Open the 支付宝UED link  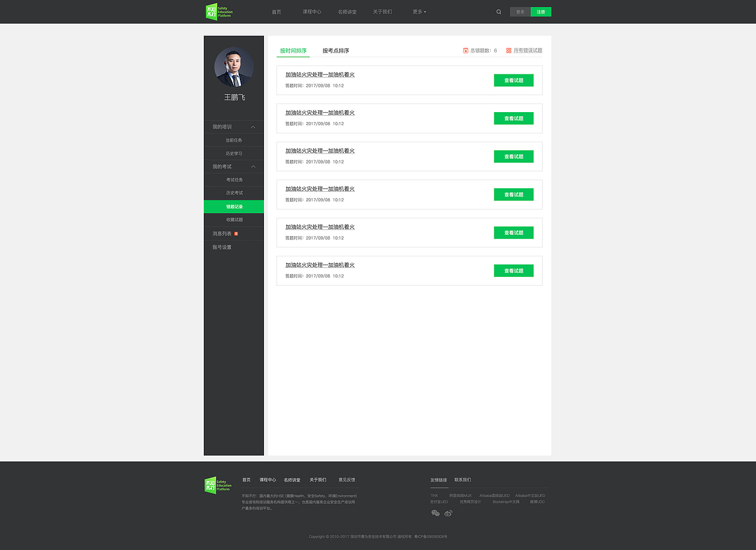pyautogui.click(x=439, y=502)
